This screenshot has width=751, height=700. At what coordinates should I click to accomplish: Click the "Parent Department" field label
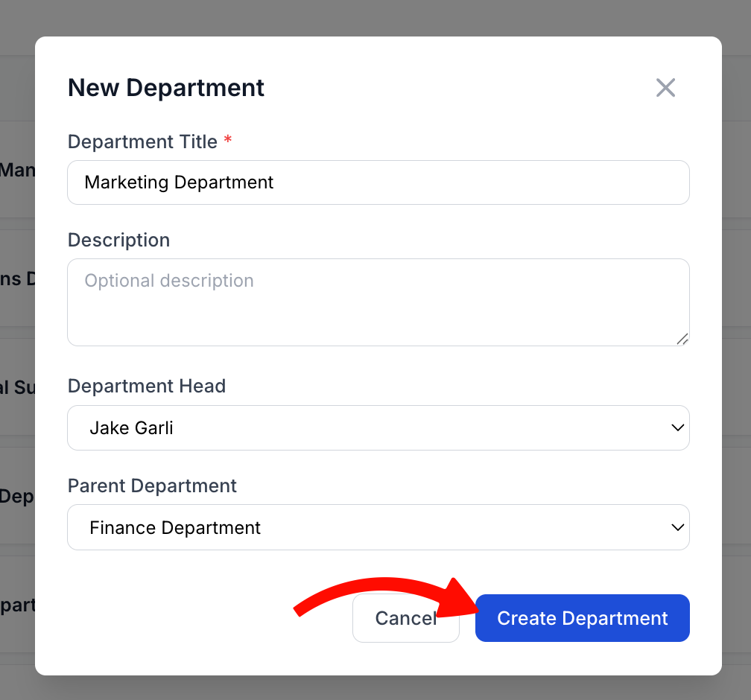(x=152, y=486)
